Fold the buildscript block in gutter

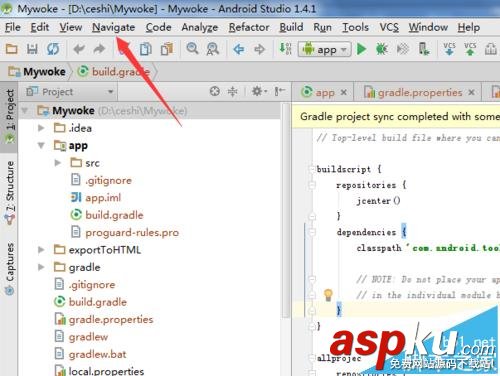pyautogui.click(x=312, y=169)
